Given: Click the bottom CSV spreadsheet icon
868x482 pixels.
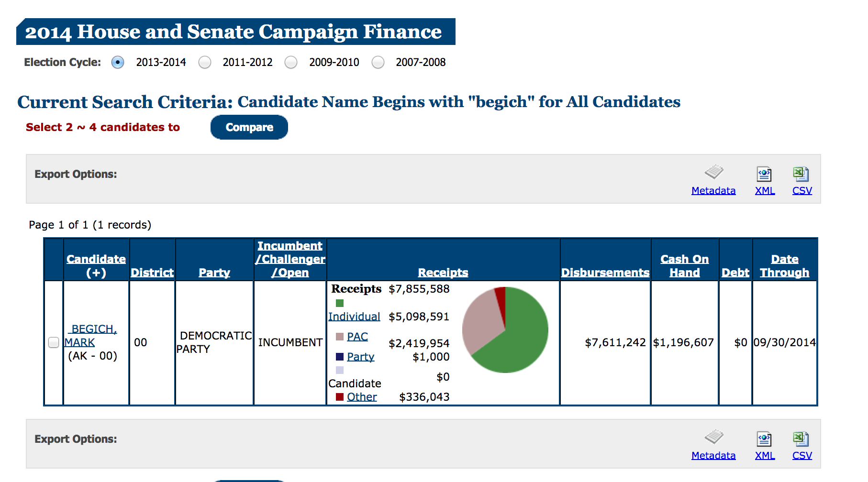Looking at the screenshot, I should tap(801, 439).
